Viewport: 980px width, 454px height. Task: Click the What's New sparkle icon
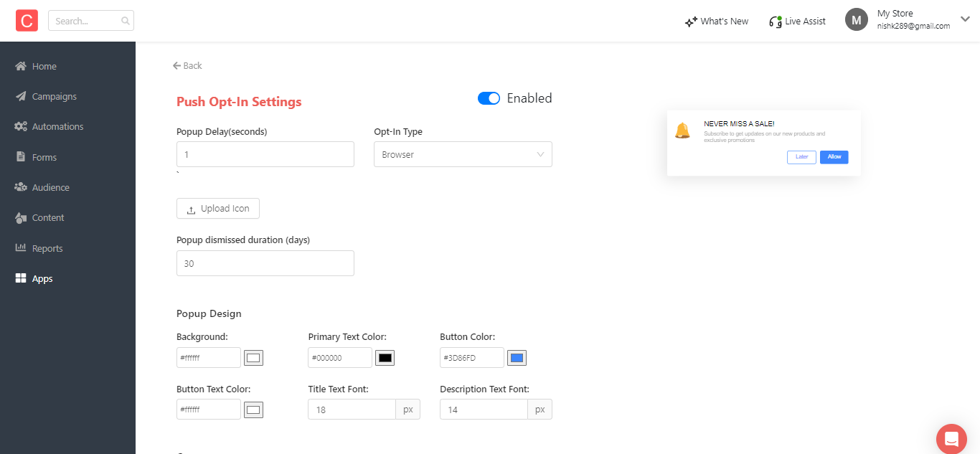[691, 22]
